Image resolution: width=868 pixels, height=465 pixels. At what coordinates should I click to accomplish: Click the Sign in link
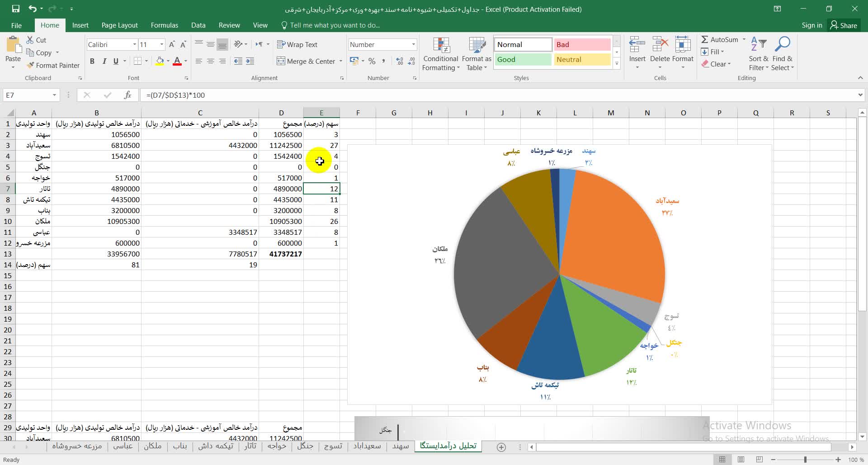(811, 25)
